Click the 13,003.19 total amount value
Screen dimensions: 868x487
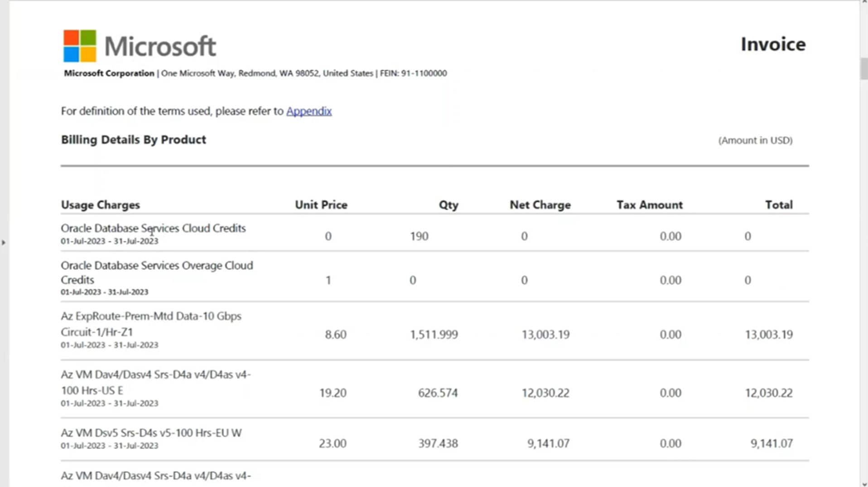click(769, 334)
